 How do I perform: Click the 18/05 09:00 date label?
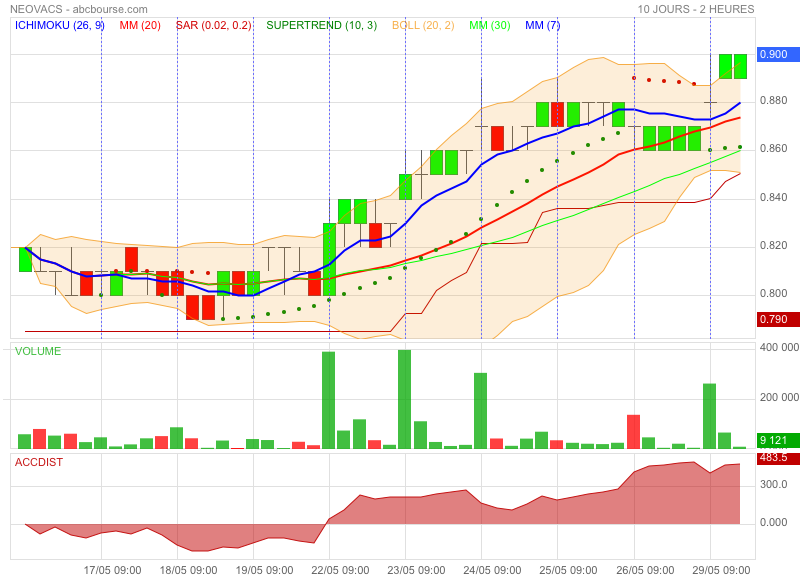coord(188,570)
